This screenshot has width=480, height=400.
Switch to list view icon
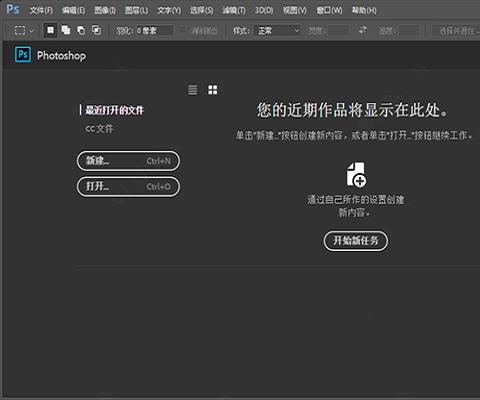tap(193, 90)
